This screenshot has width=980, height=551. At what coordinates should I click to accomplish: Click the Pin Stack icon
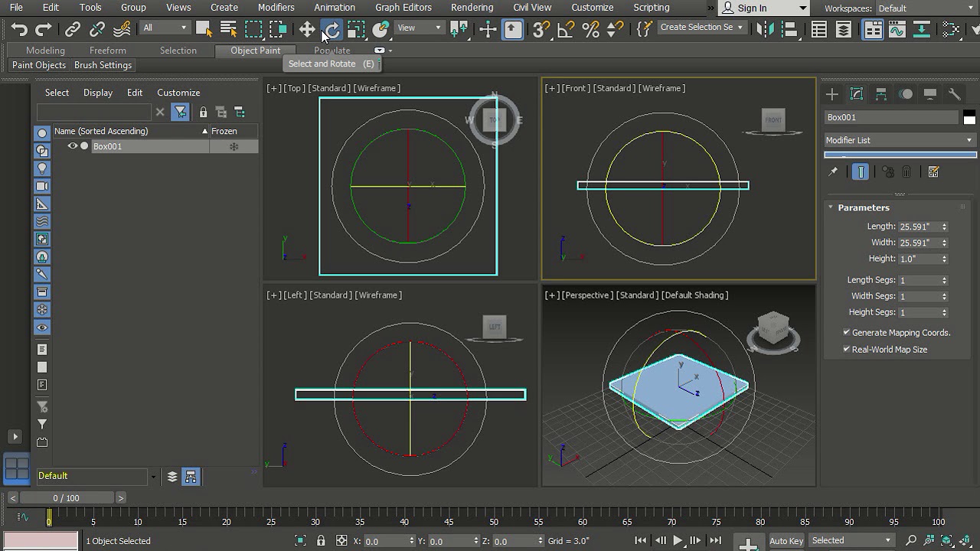[833, 172]
